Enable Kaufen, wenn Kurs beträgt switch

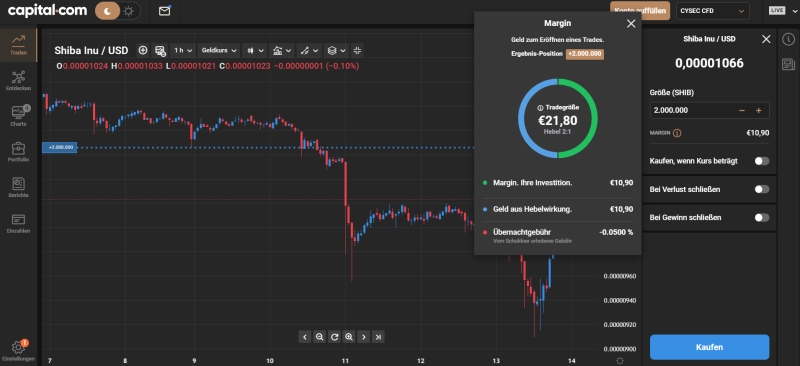click(x=762, y=161)
